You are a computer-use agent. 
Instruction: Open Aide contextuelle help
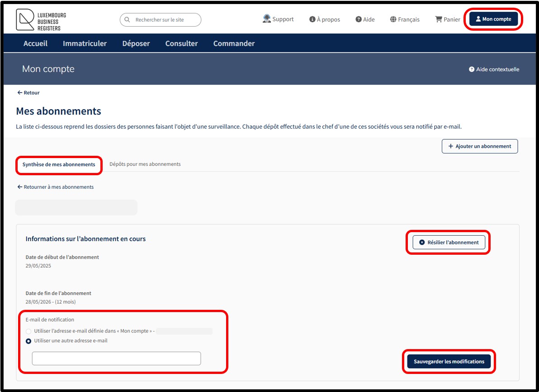tap(494, 70)
